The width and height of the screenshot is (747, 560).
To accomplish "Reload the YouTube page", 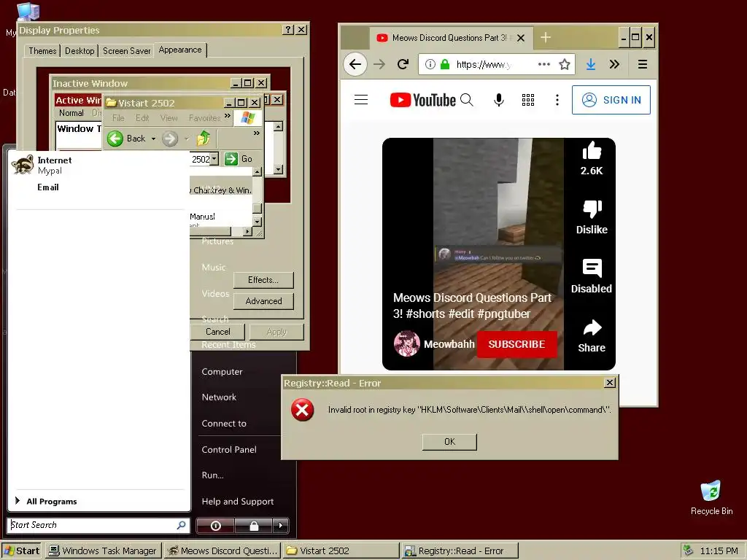I will tap(403, 64).
